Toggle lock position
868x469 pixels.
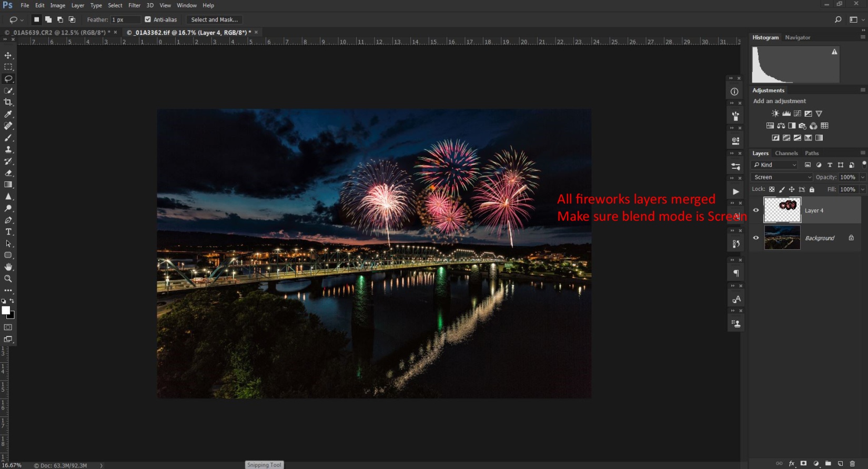(792, 189)
